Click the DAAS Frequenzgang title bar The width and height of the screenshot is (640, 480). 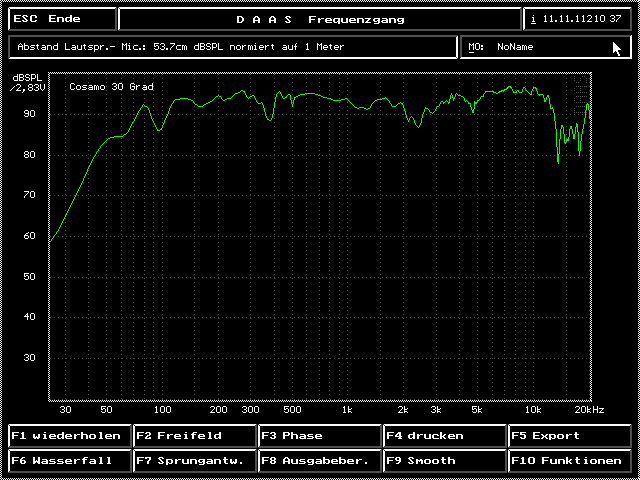[320, 19]
